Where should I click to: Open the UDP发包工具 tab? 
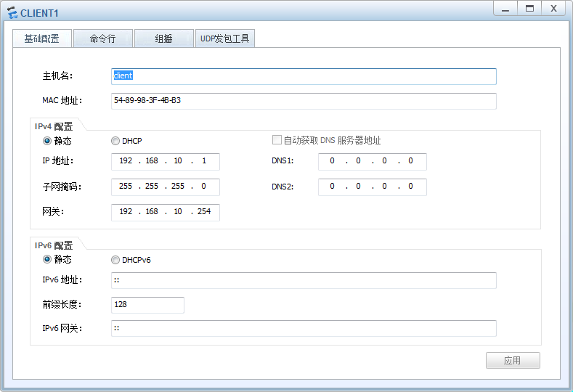pyautogui.click(x=224, y=38)
